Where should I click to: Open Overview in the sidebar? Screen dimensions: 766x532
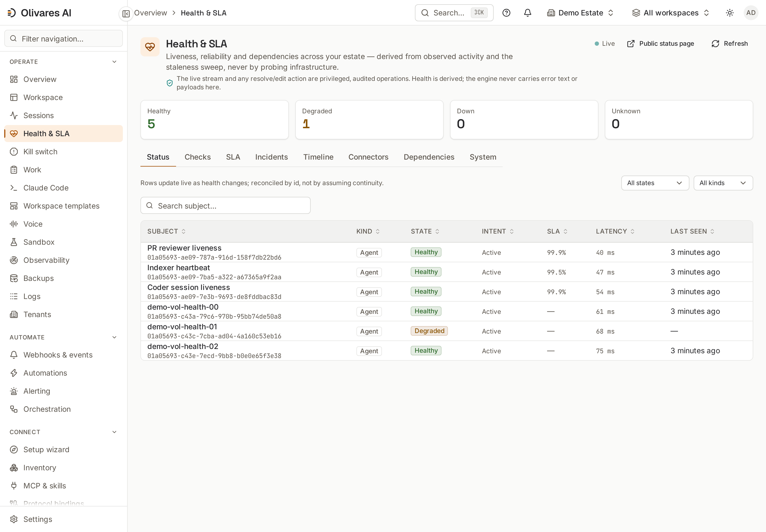pos(63,79)
